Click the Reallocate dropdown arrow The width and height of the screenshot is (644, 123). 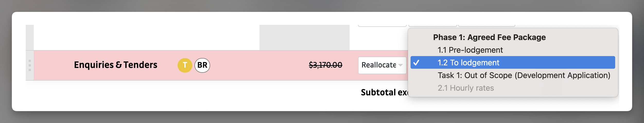click(401, 65)
